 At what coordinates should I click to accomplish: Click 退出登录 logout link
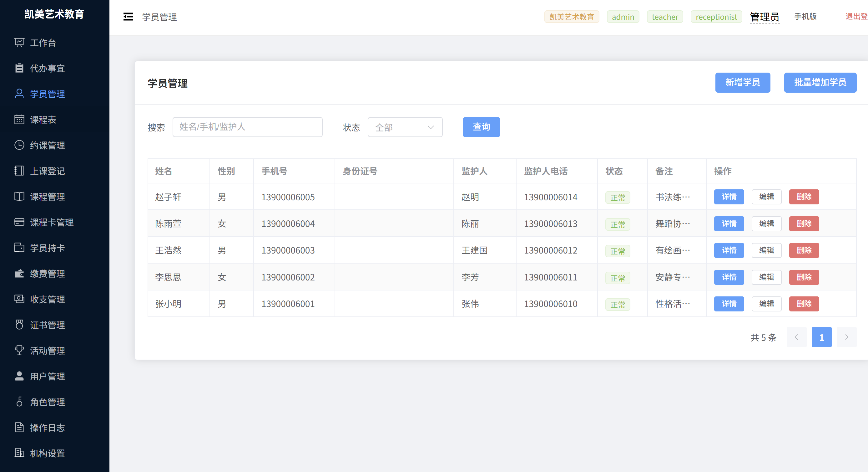856,17
